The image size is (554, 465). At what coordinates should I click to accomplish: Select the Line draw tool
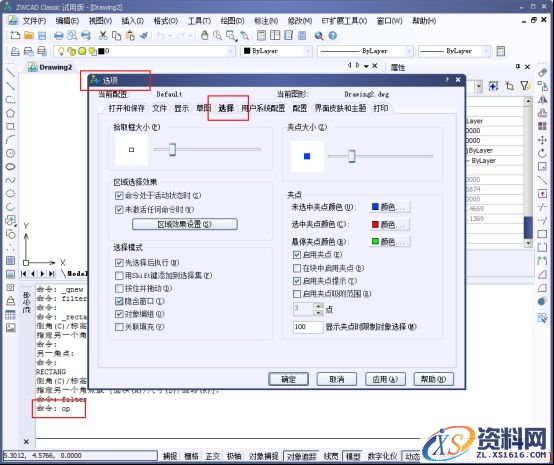click(x=10, y=72)
